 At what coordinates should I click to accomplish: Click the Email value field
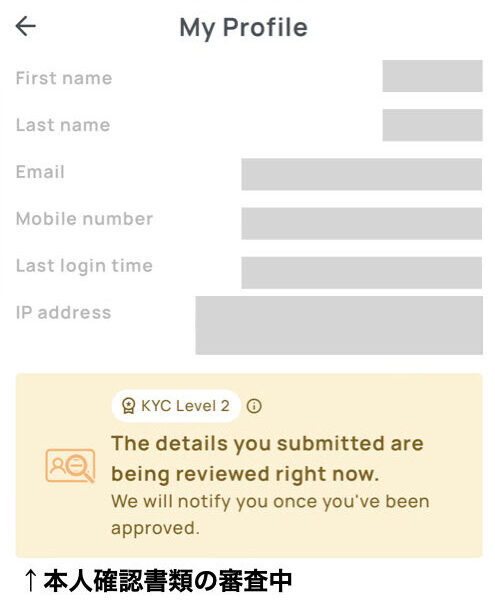361,174
